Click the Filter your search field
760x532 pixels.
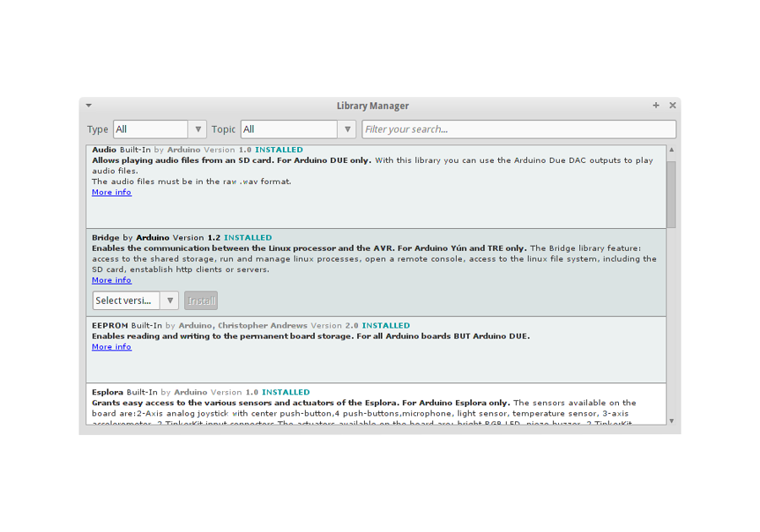tap(518, 129)
